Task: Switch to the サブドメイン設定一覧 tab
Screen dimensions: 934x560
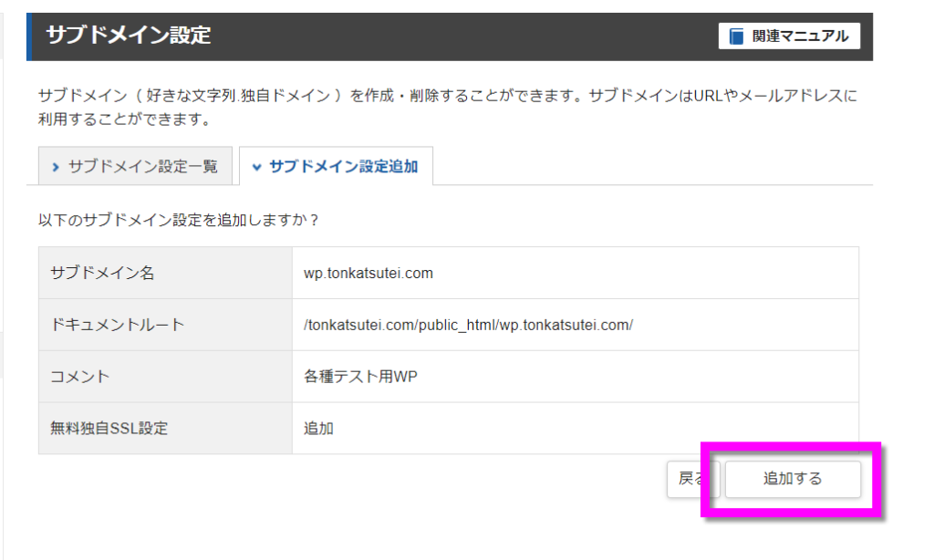Action: 135,166
